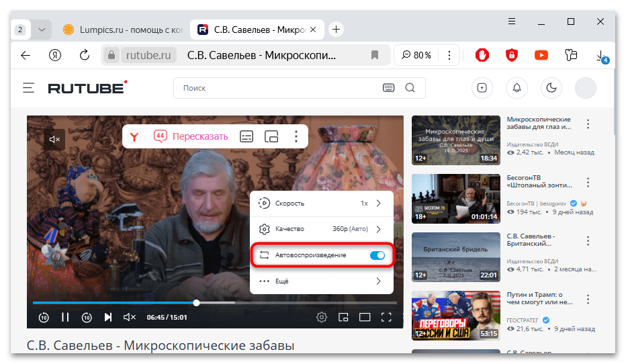Click the rutube.ru address field
This screenshot has height=364, width=626.
coord(148,55)
